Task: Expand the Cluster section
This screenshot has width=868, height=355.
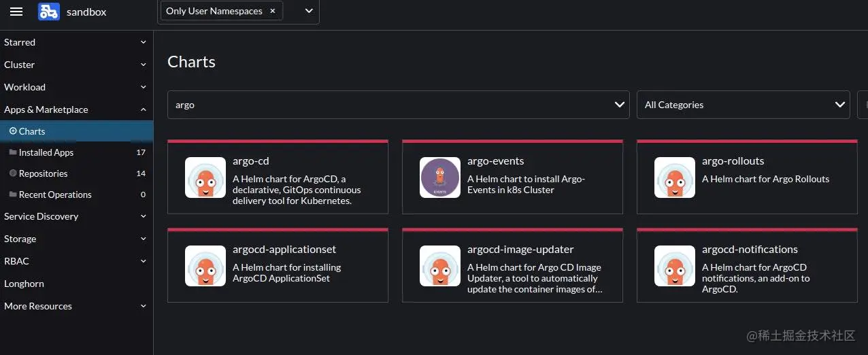Action: 76,65
